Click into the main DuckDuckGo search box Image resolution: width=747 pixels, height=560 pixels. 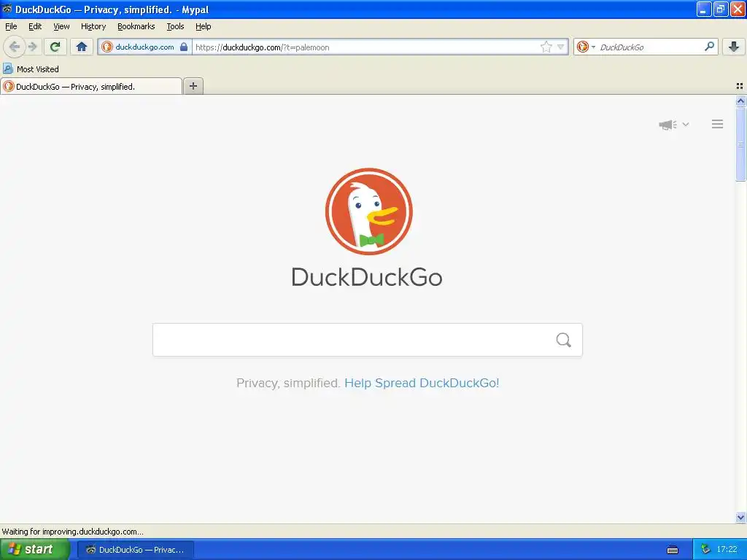(x=368, y=340)
